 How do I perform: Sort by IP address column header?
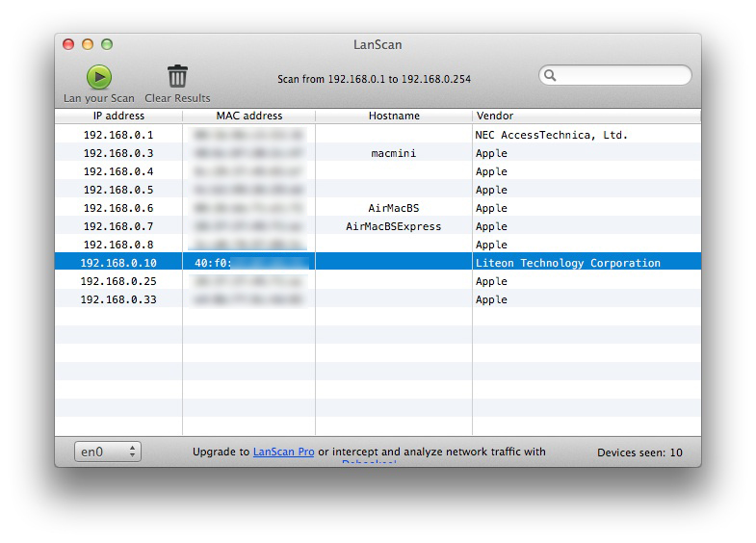tap(118, 116)
